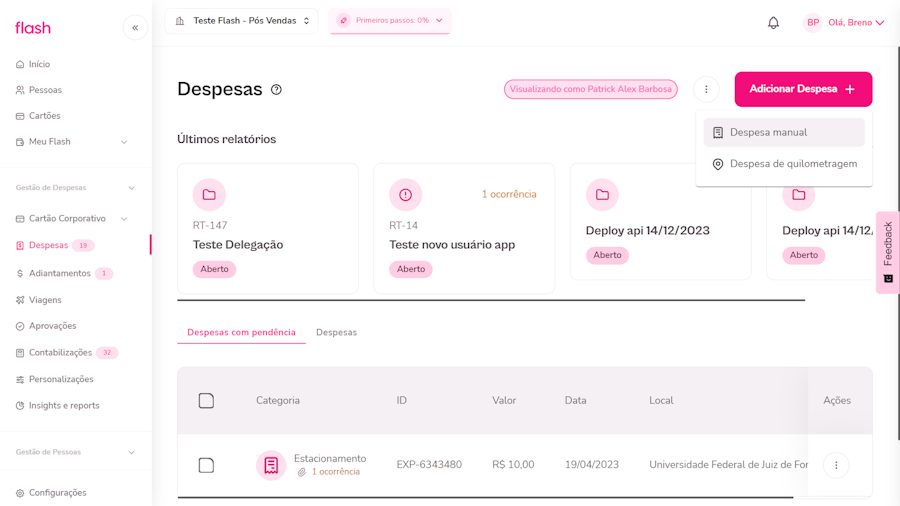Image resolution: width=900 pixels, height=506 pixels.
Task: Open the three-dots menu beside Adicionar Despesa
Action: 706,89
